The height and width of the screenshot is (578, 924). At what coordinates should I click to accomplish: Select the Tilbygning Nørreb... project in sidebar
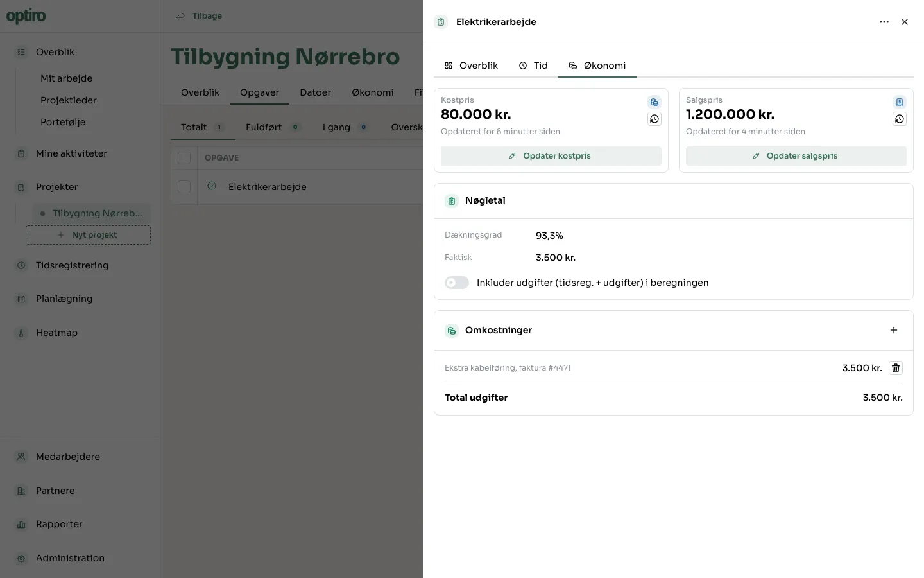point(92,213)
